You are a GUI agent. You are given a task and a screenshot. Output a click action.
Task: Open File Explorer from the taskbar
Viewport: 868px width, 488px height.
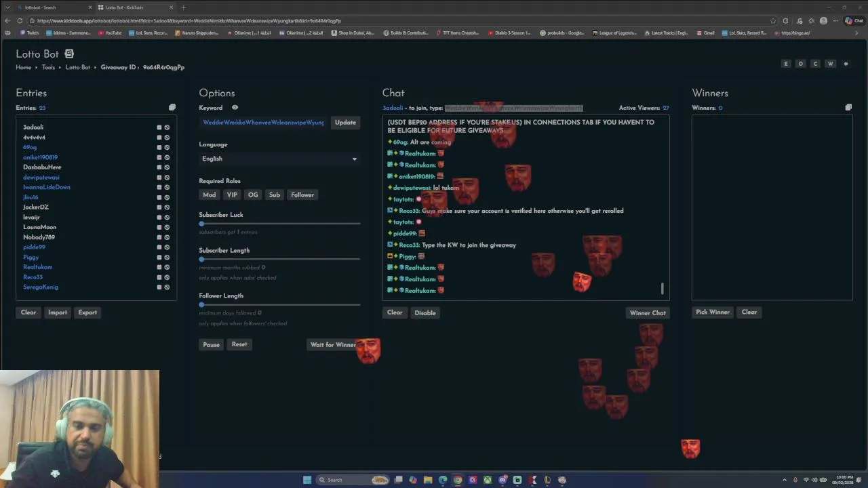pyautogui.click(x=428, y=480)
